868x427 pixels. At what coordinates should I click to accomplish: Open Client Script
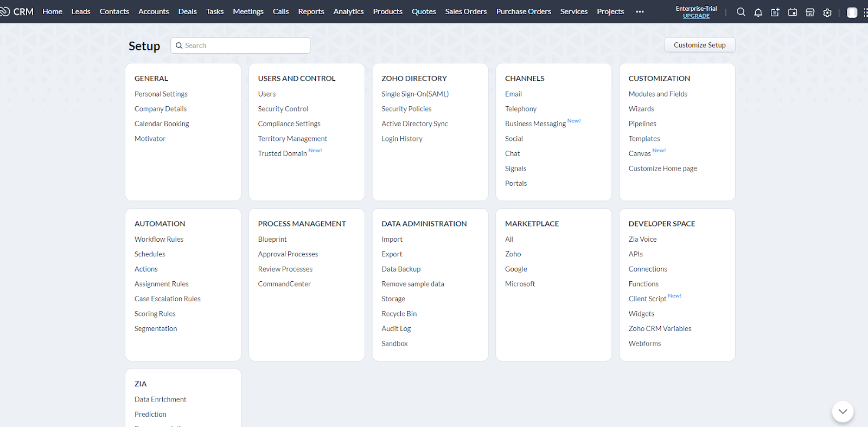click(x=647, y=299)
